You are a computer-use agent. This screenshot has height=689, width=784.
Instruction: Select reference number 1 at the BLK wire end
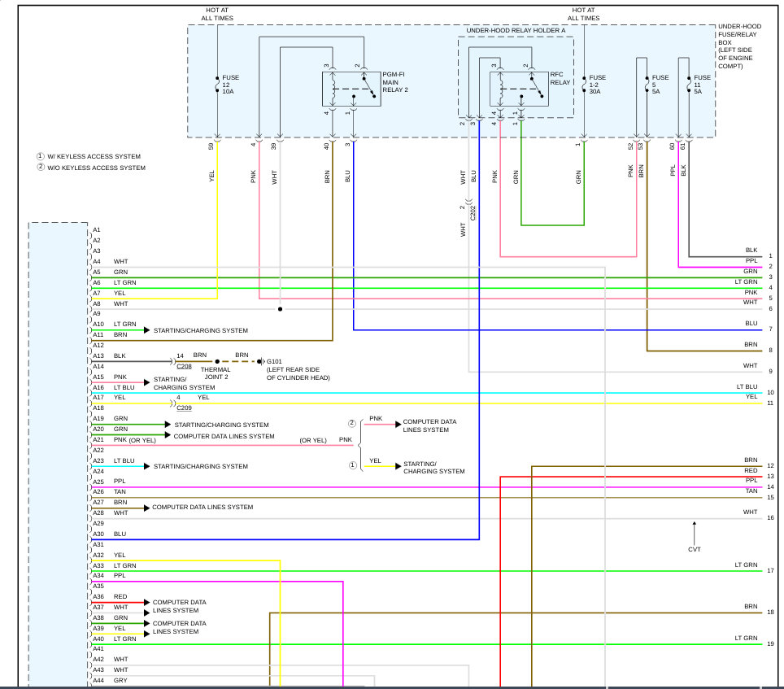tap(770, 255)
